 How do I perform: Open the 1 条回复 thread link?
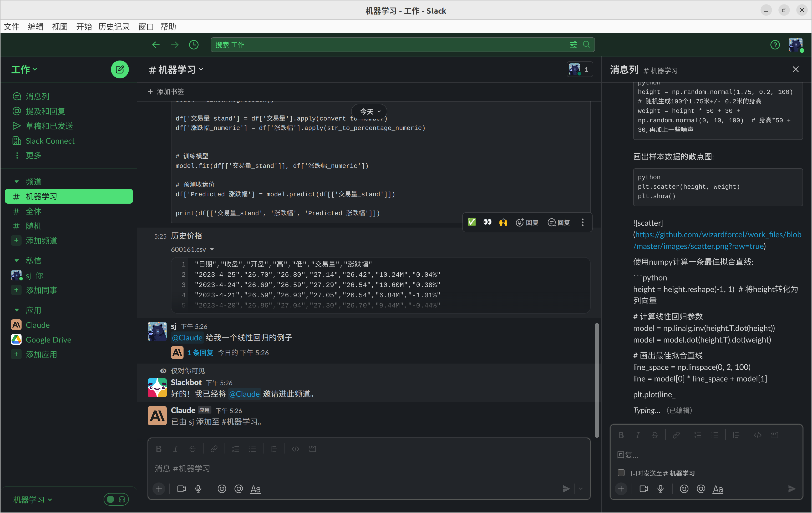point(200,353)
